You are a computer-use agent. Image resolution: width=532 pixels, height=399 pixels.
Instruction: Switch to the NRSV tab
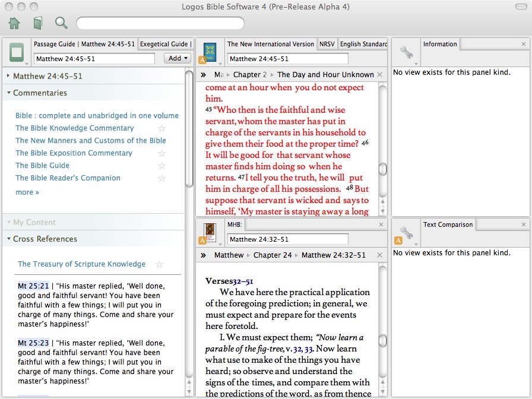[327, 44]
